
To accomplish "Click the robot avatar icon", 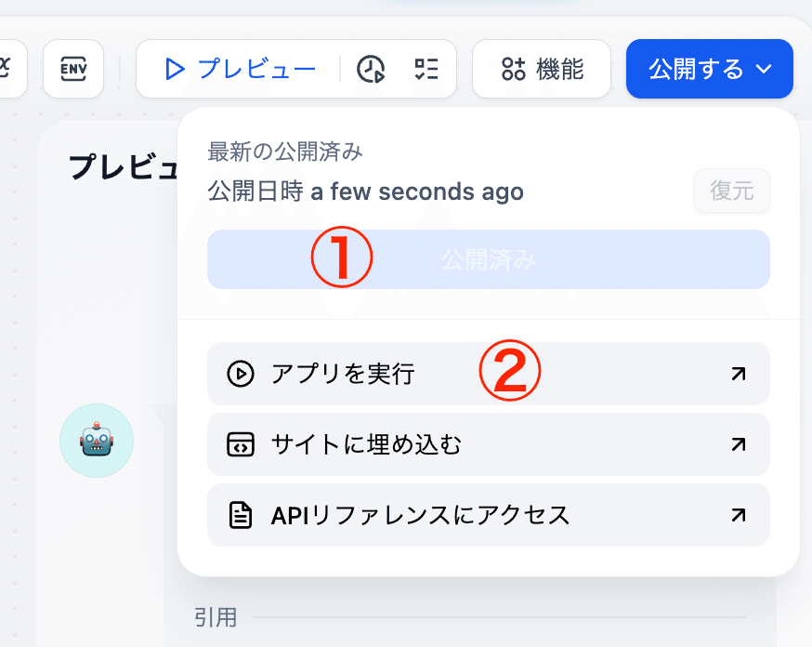I will [97, 441].
